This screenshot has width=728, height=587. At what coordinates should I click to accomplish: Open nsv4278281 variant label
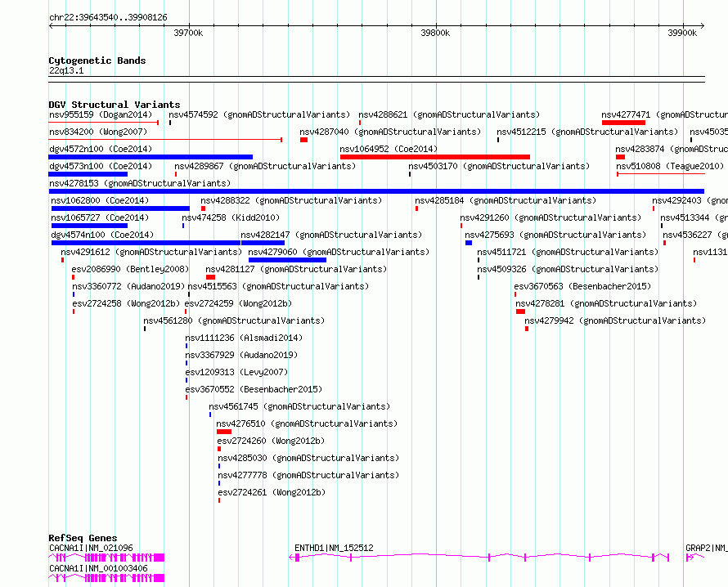(606, 303)
